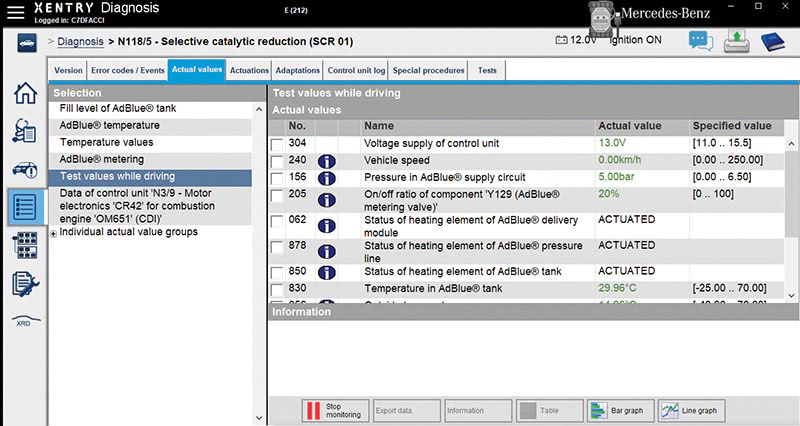Click the Information button

coord(478,411)
